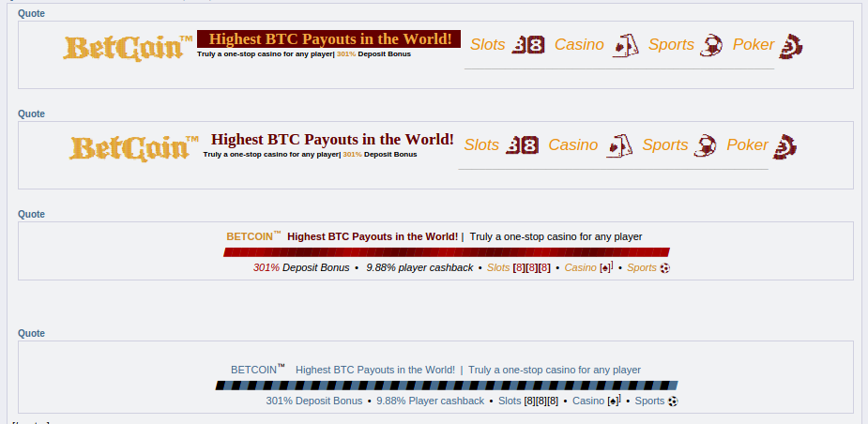Click the [♠] card symbol below the red bar
The height and width of the screenshot is (424, 868).
[x=606, y=267]
